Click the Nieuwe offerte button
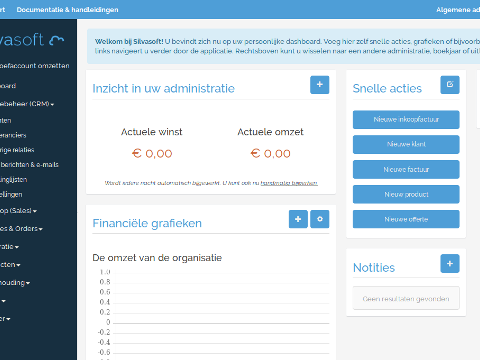 [406, 219]
